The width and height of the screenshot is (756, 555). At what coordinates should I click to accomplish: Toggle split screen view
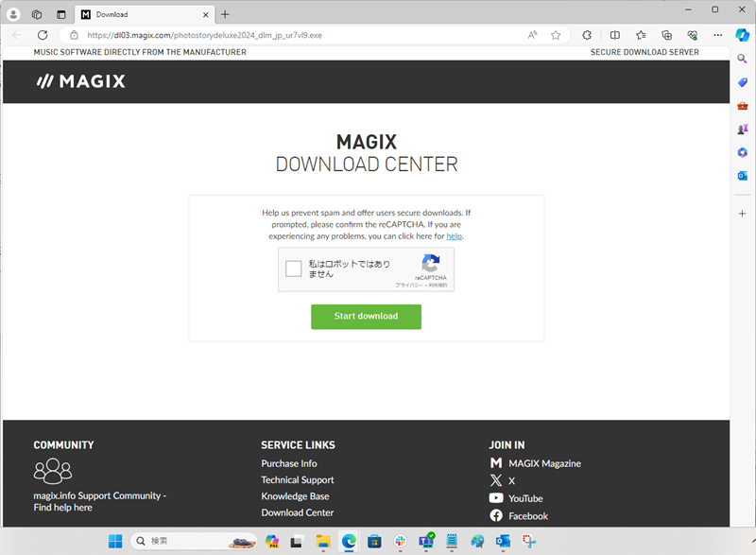coord(615,35)
